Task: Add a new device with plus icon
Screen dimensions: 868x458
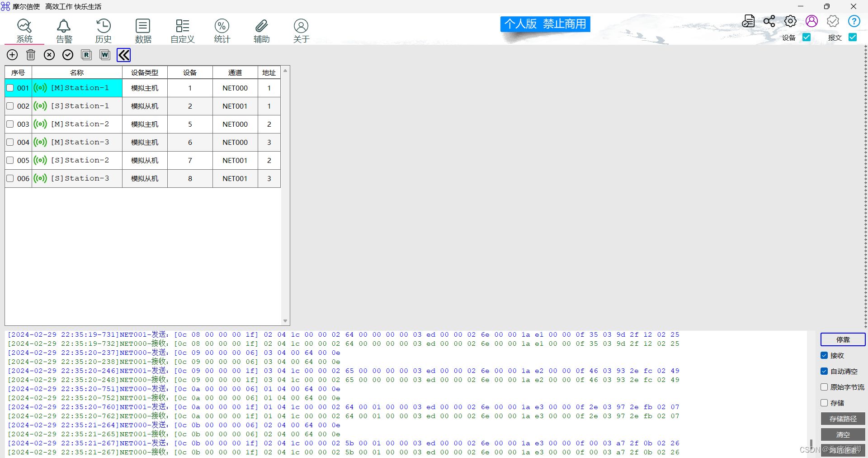Action: pyautogui.click(x=12, y=55)
